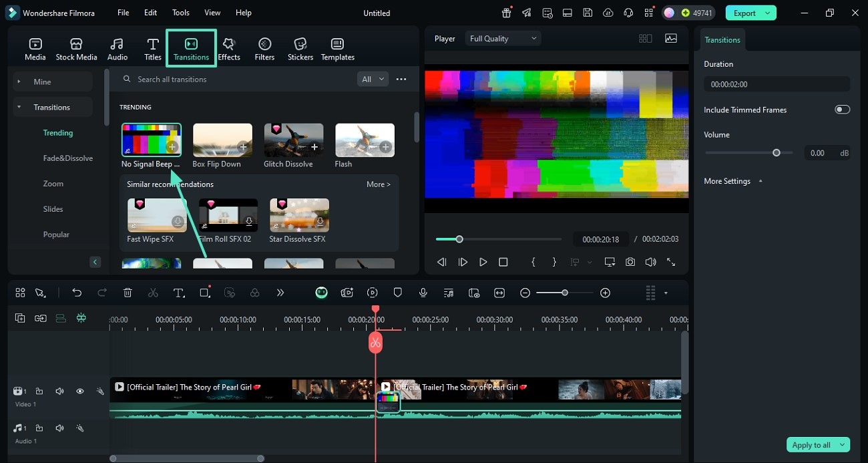The height and width of the screenshot is (463, 868).
Task: Click the player progress slider handle
Action: point(459,239)
